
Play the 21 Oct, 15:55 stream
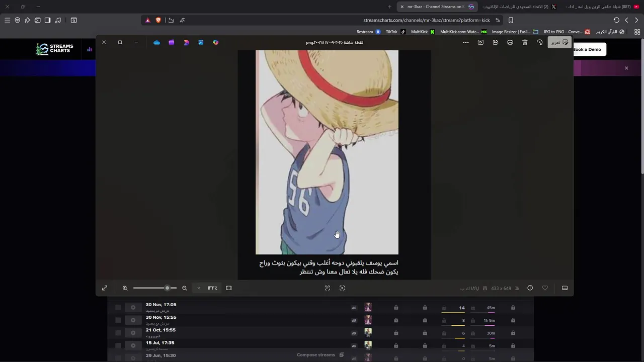click(133, 333)
